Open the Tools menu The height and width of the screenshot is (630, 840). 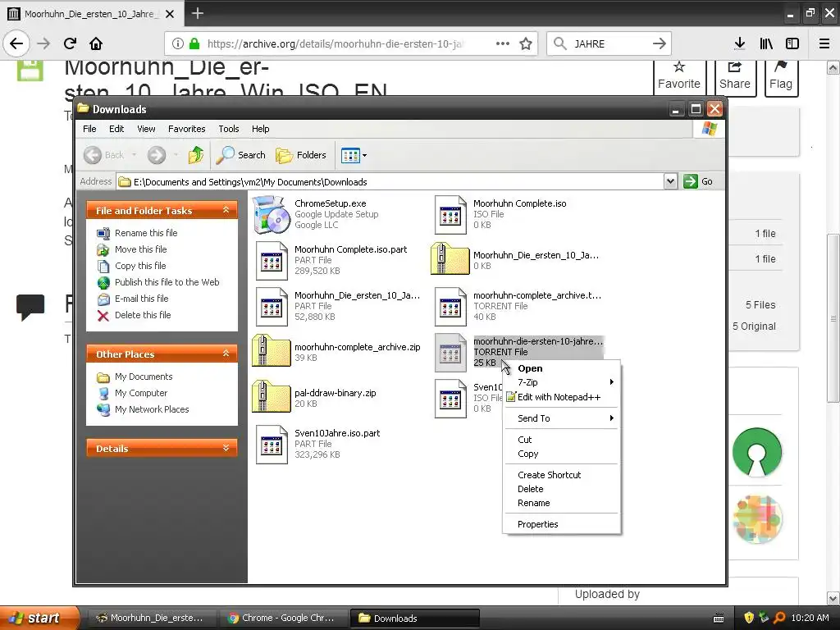coord(229,129)
